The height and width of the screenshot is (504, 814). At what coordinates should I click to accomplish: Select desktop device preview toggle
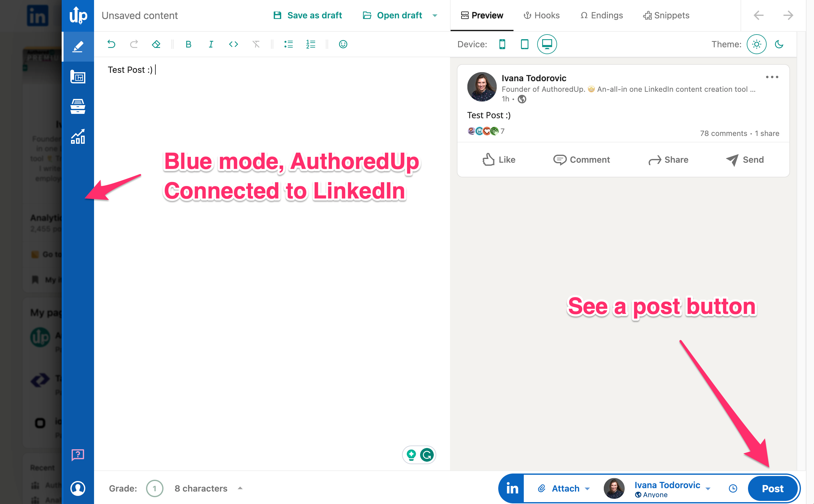pyautogui.click(x=547, y=44)
